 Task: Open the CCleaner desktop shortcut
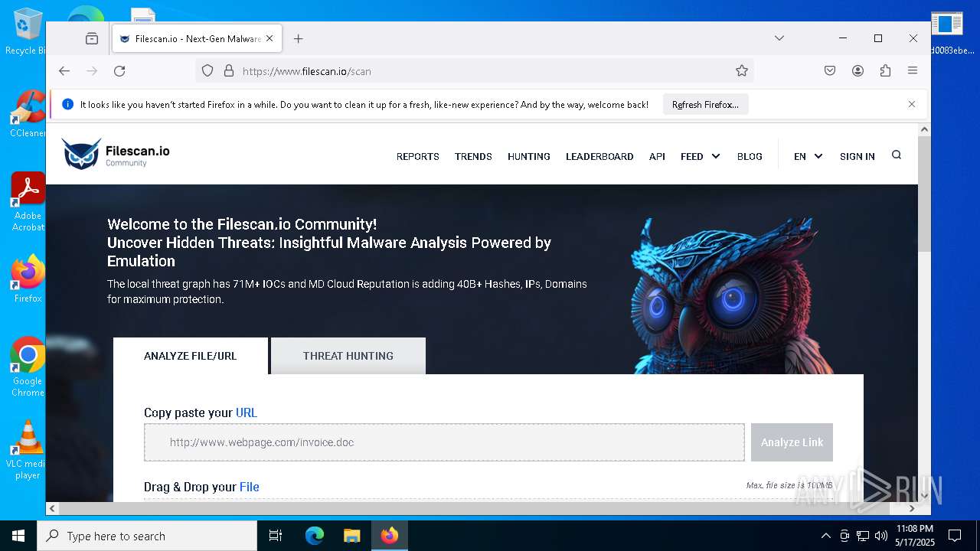(28, 113)
